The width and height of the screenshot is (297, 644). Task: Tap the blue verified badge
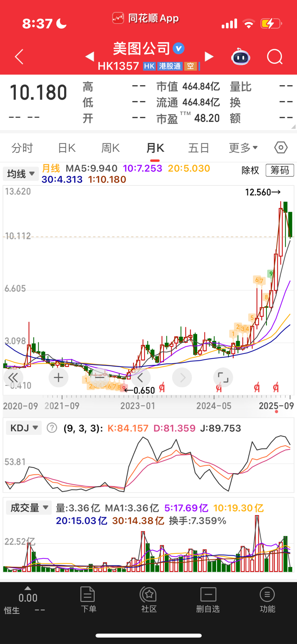178,48
